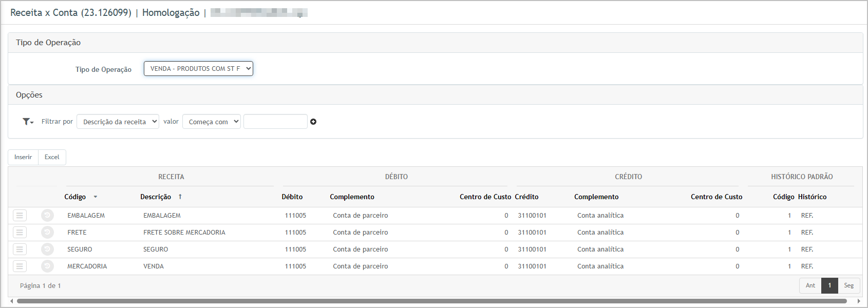Expand the 'Descrição da receita' filter field dropdown
This screenshot has width=868, height=308.
coord(118,122)
